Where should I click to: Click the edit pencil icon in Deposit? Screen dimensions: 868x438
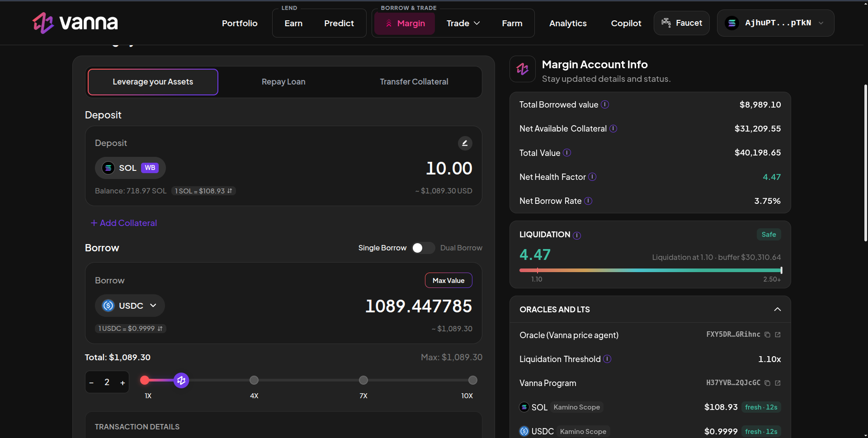point(465,143)
